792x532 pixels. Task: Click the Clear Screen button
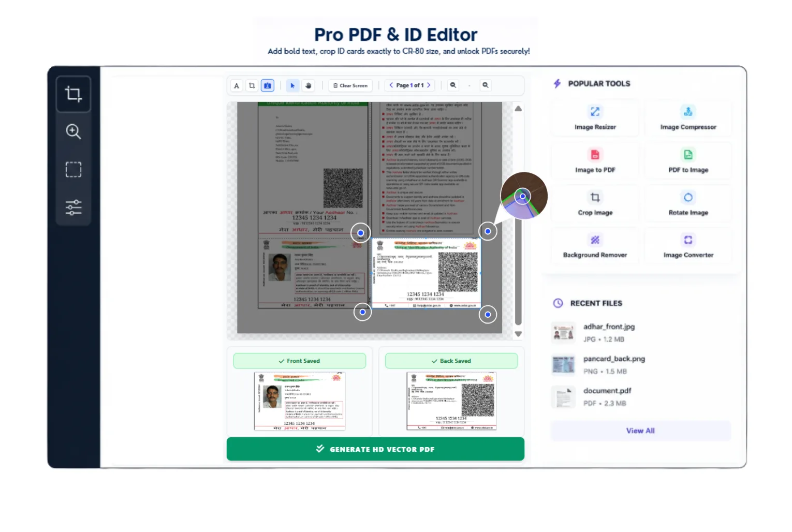coord(350,85)
